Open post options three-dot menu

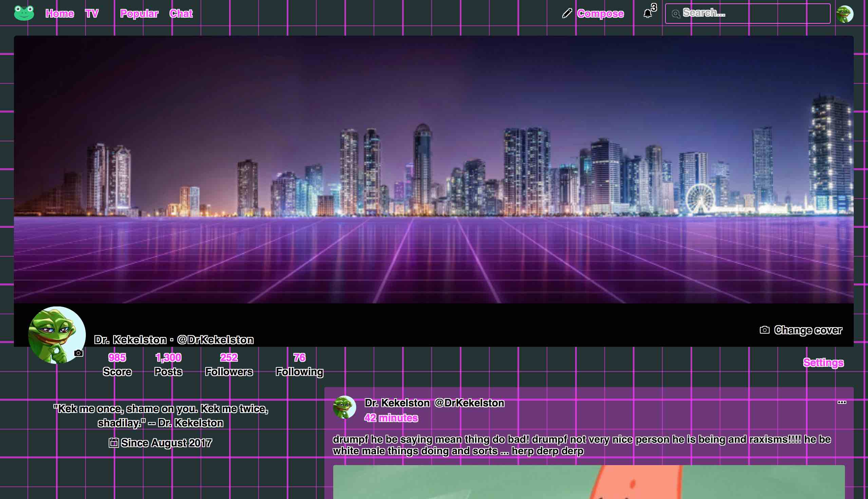point(842,402)
